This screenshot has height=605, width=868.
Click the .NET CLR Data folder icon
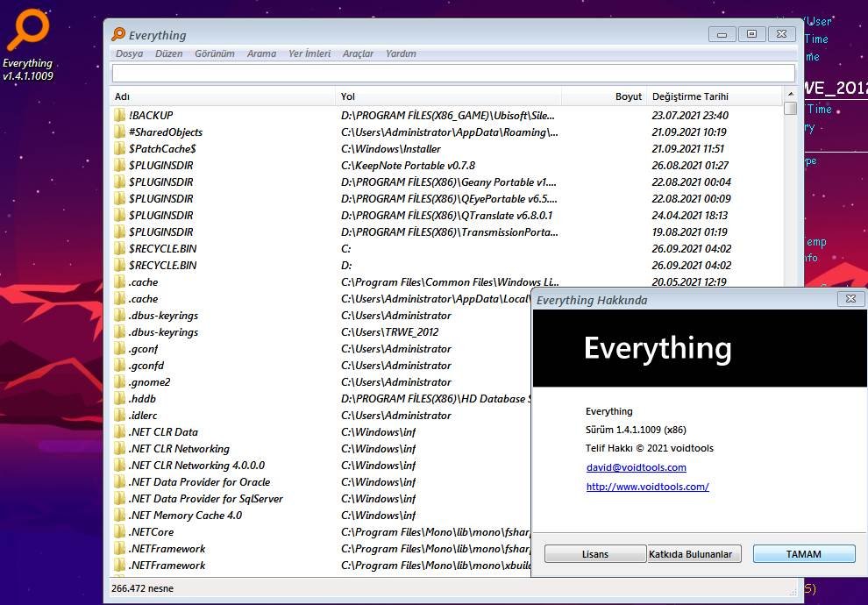(119, 431)
